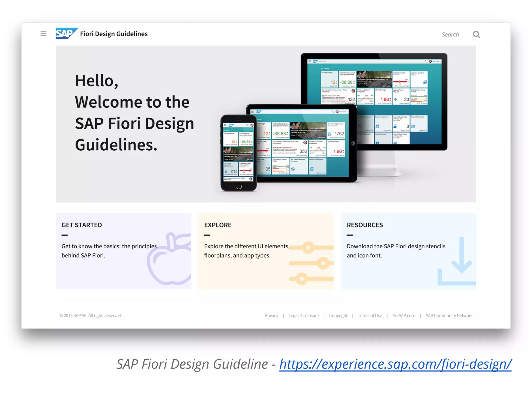The width and height of the screenshot is (532, 399).
Task: Click the magnifier search icon
Action: [x=476, y=34]
